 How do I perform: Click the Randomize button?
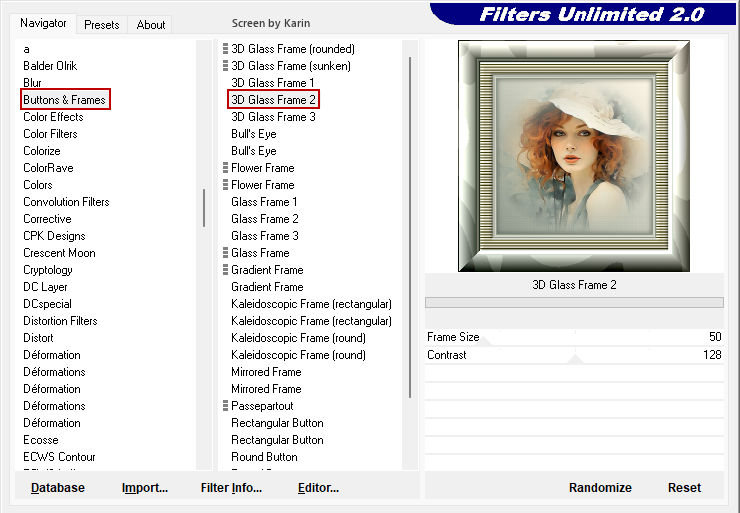600,488
